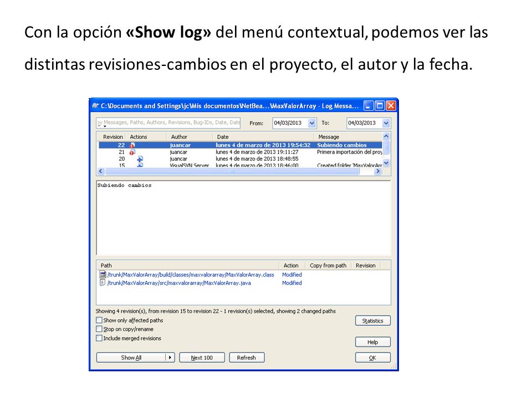Sort by Author column header
Image resolution: width=532 pixels, height=399 pixels.
(x=190, y=137)
